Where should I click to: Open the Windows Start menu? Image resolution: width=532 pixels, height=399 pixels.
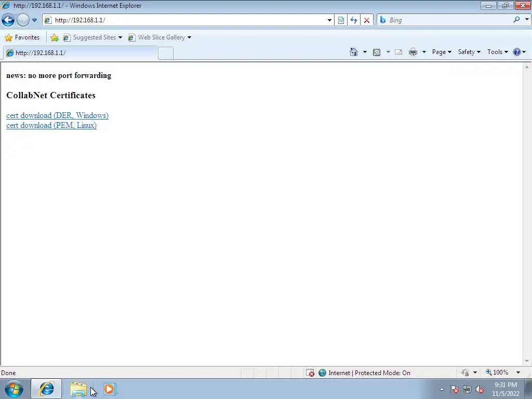point(14,389)
